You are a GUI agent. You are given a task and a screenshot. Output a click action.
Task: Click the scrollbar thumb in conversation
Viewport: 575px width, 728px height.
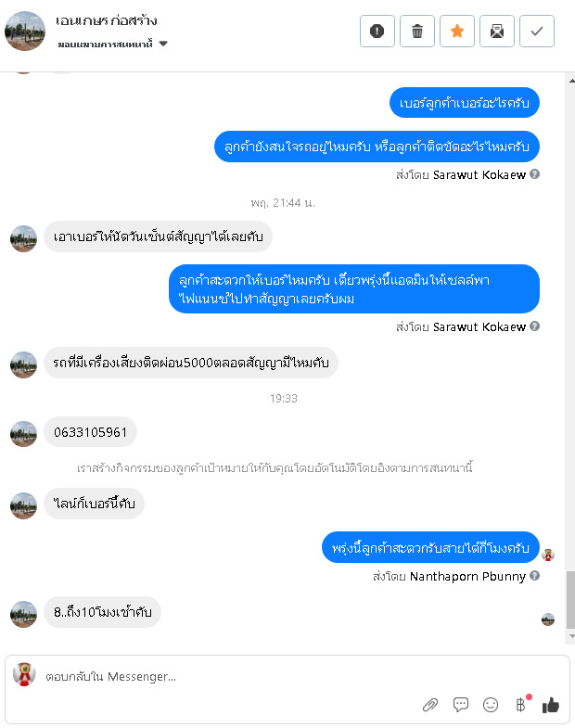click(x=570, y=600)
